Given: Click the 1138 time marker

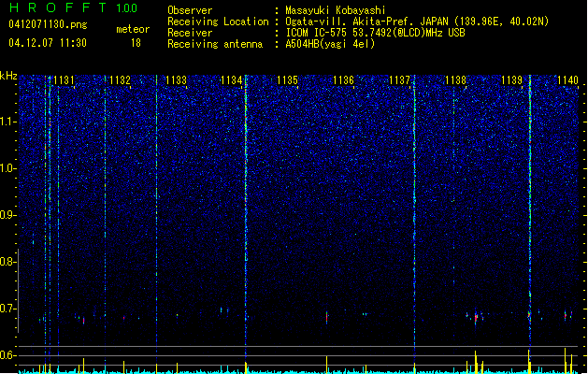Looking at the screenshot, I should coord(455,80).
